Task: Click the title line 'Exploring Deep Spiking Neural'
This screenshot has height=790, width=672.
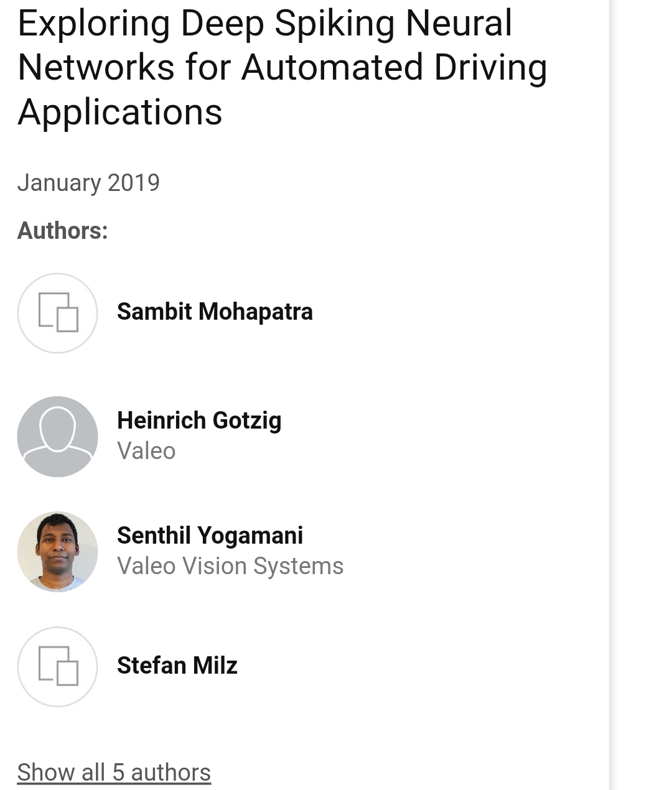Action: 264,24
